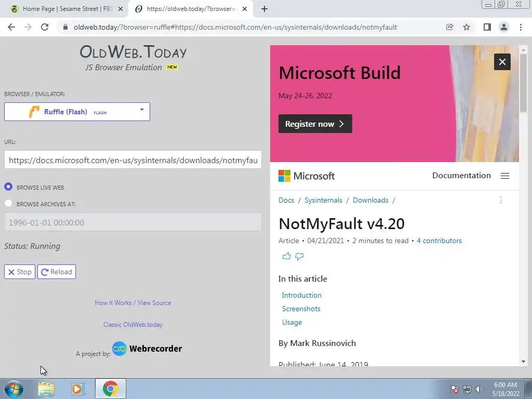This screenshot has height=399, width=532.
Task: Jump to the Usage section
Action: (x=292, y=322)
